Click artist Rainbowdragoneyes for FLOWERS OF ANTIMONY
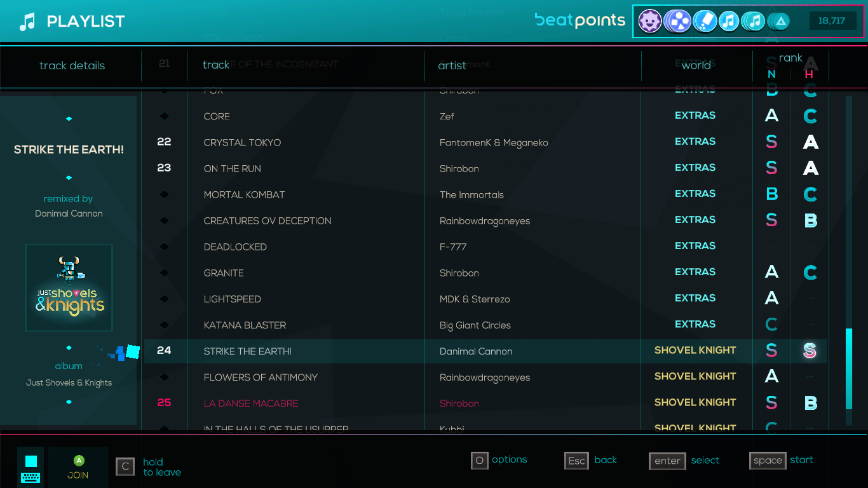This screenshot has height=488, width=868. coord(485,377)
